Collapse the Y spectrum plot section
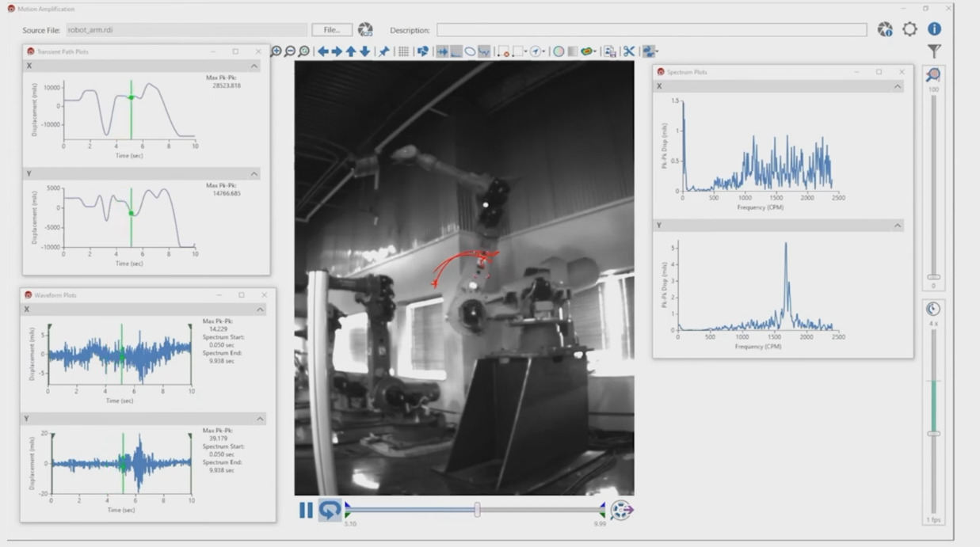 898,226
